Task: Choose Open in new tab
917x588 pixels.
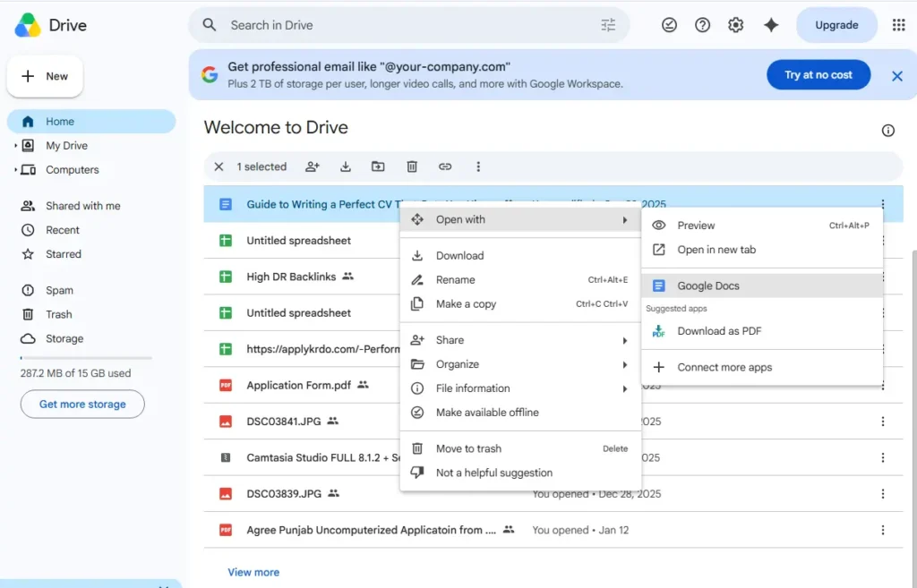Action: [761, 250]
